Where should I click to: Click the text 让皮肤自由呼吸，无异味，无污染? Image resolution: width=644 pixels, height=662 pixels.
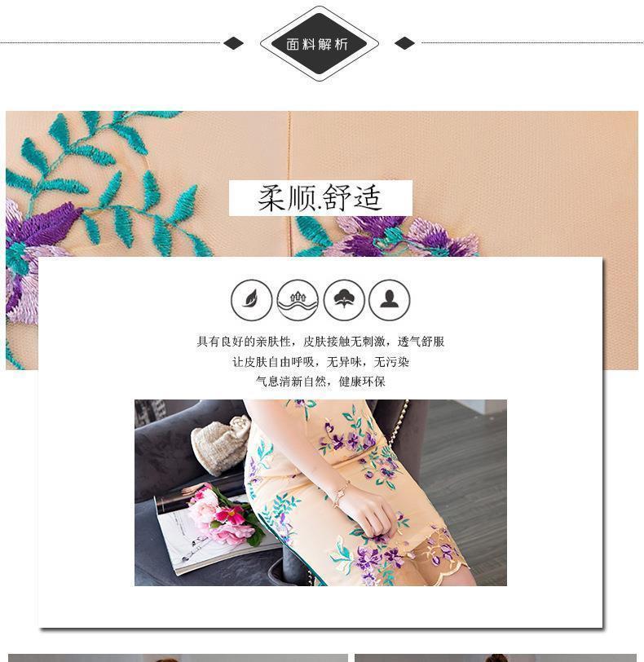pos(320,362)
